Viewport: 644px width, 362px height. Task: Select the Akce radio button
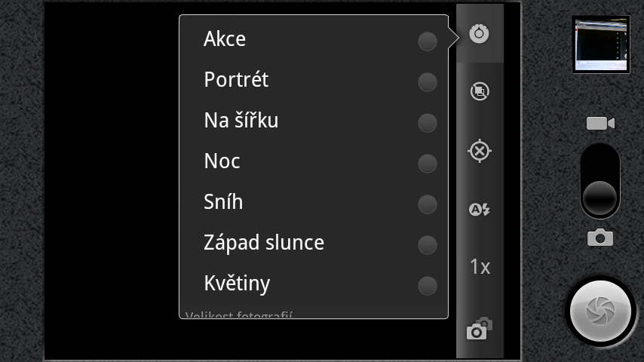pos(427,41)
